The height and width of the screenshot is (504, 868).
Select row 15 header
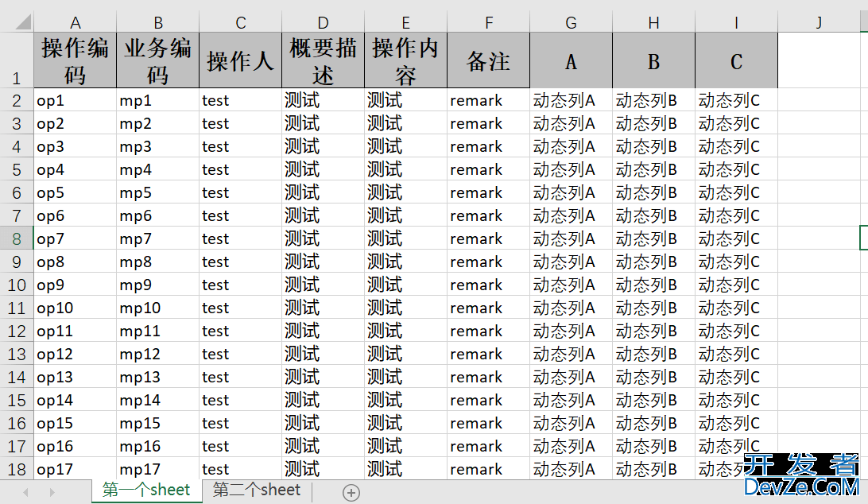pos(17,400)
